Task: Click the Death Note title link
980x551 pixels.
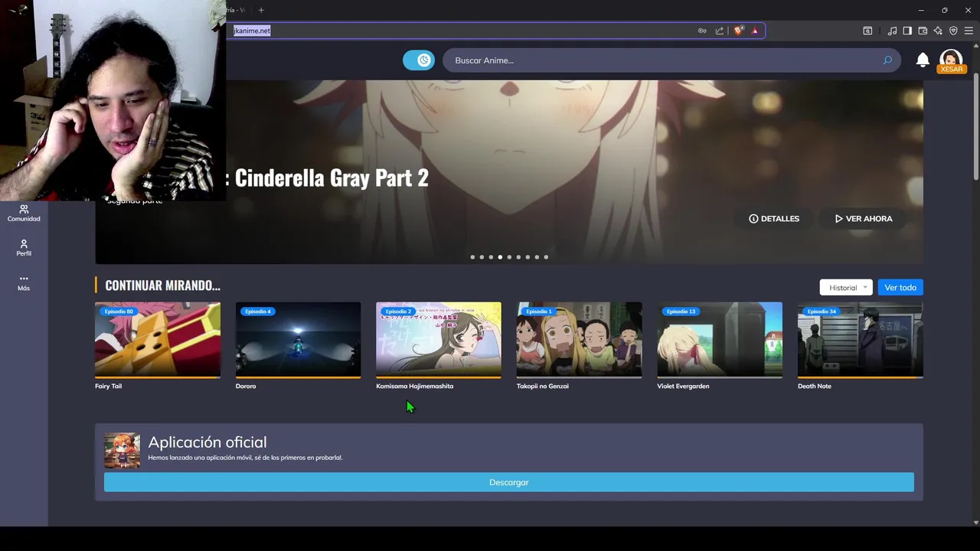Action: (815, 386)
